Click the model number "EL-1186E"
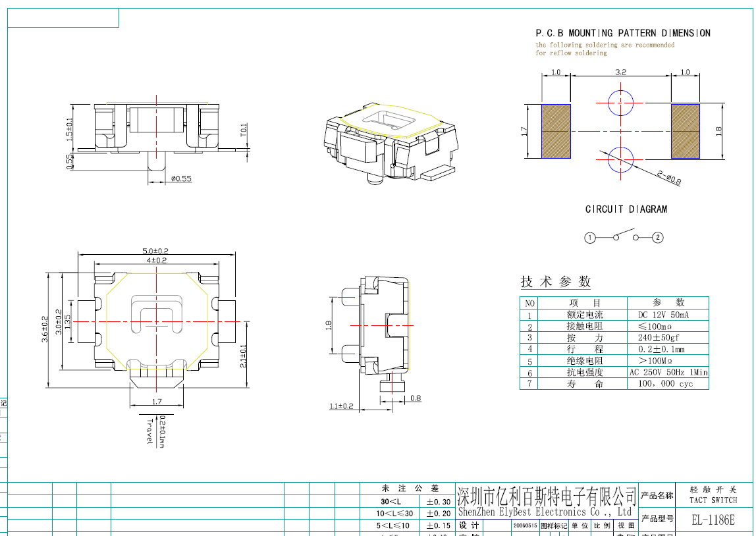This screenshot has height=536, width=756. click(x=713, y=520)
